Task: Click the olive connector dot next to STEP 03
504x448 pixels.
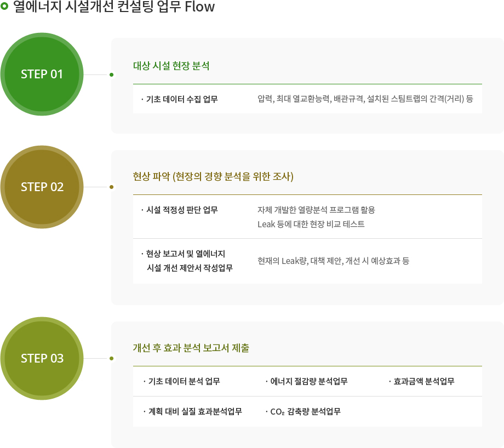Action: coord(112,358)
